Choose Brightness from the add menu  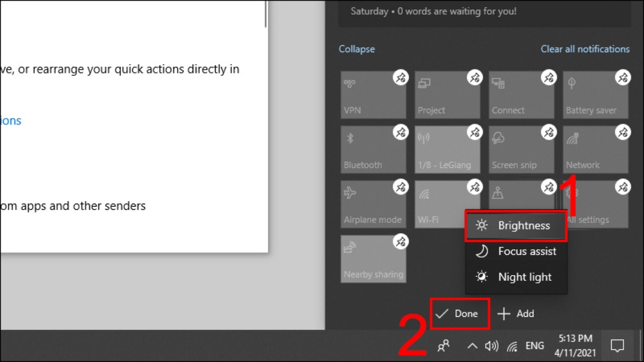[516, 225]
